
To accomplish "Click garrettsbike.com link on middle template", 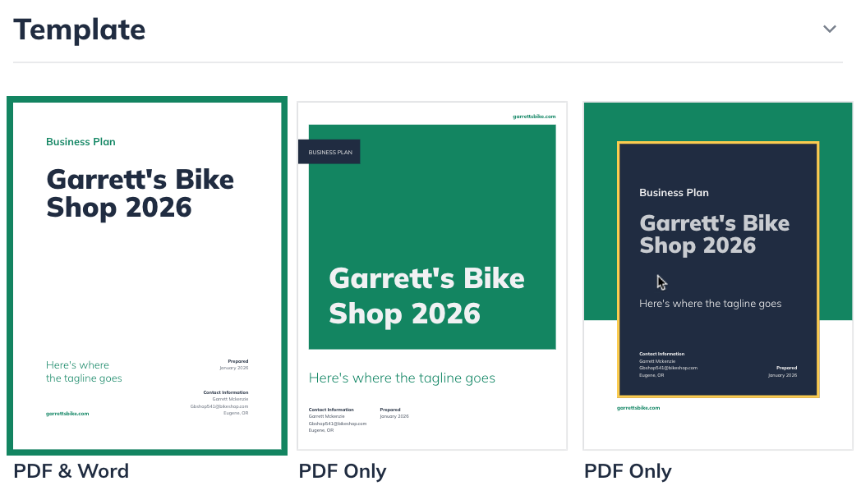I will [x=532, y=116].
